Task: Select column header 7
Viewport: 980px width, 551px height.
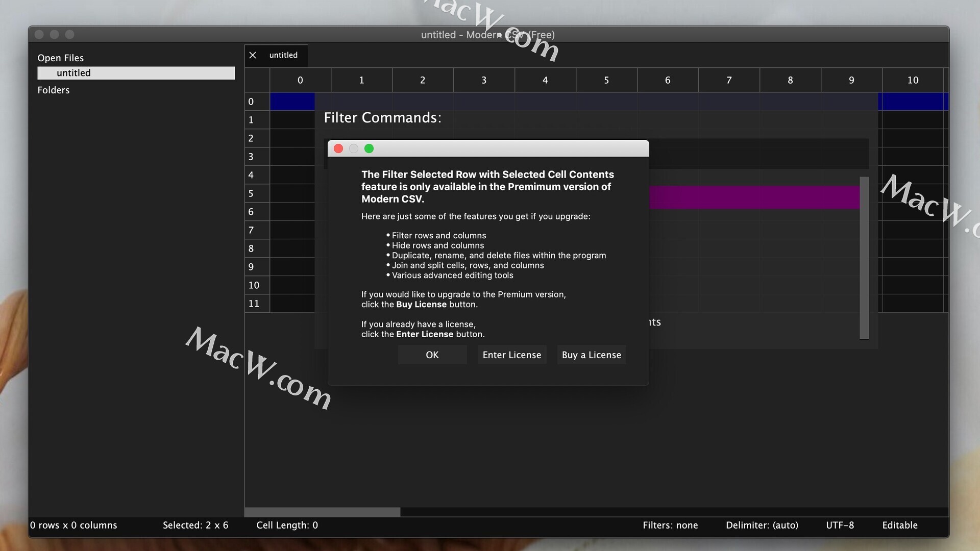Action: coord(729,80)
